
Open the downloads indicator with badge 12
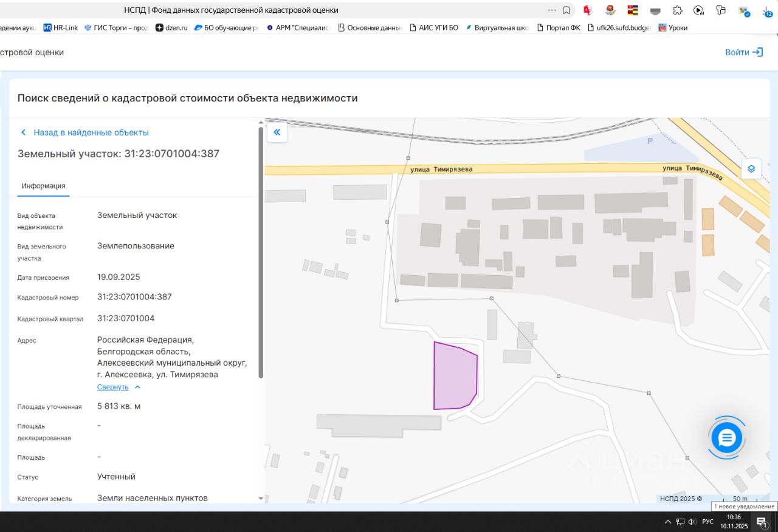[767, 10]
